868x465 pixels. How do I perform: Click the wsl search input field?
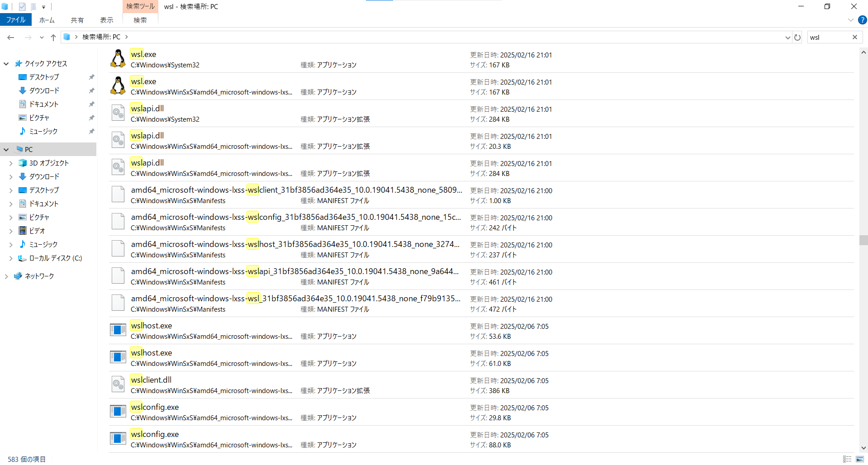pos(828,37)
